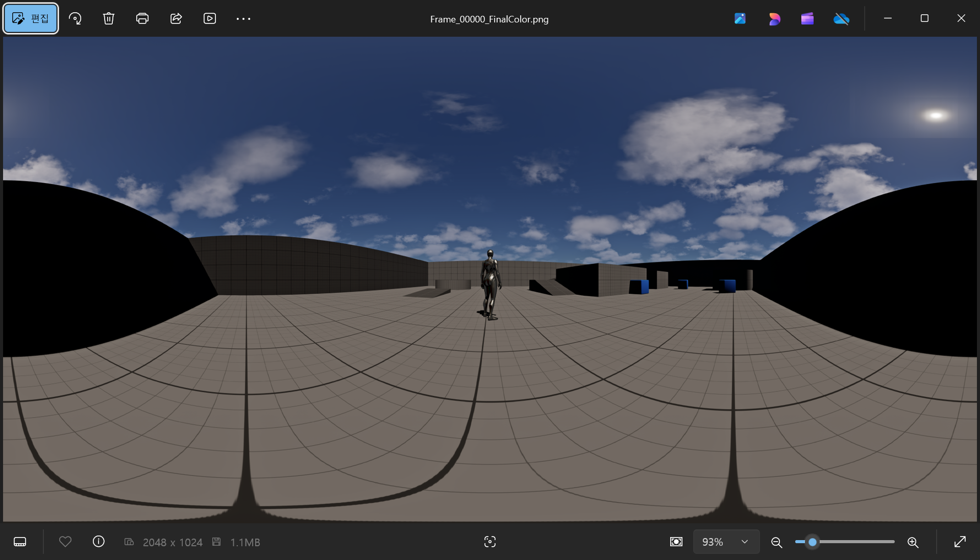The image size is (980, 560).
Task: Enter full screen with the expand arrows icon
Action: [x=960, y=542]
